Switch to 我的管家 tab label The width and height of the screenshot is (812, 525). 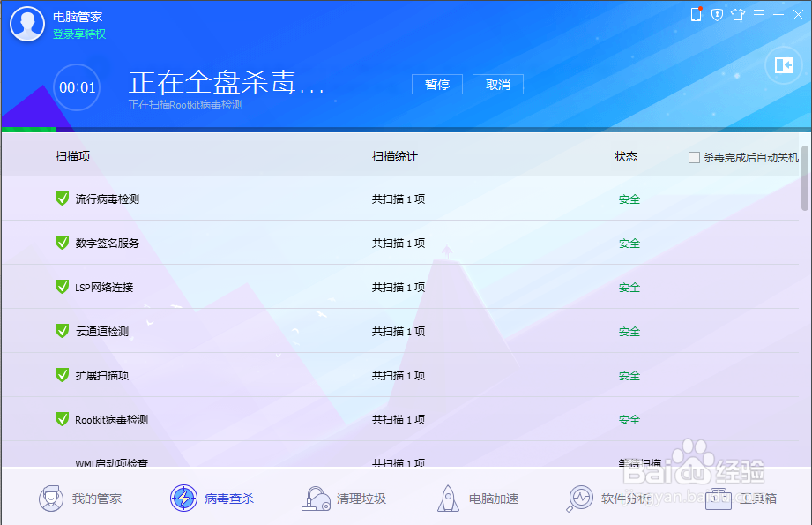[x=97, y=499]
